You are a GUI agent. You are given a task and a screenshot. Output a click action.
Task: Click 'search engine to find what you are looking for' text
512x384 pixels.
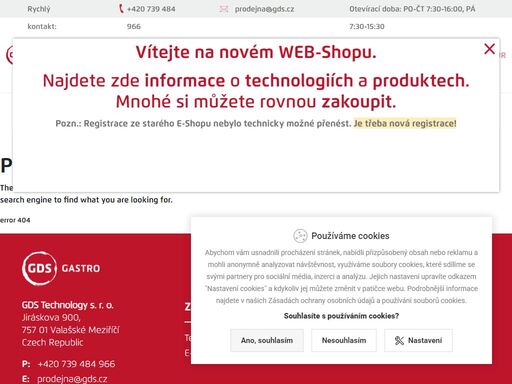pos(86,200)
